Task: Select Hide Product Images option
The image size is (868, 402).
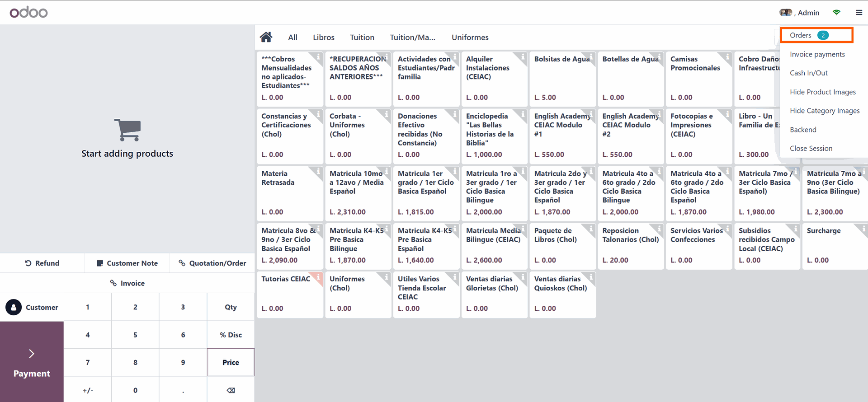Action: (822, 92)
